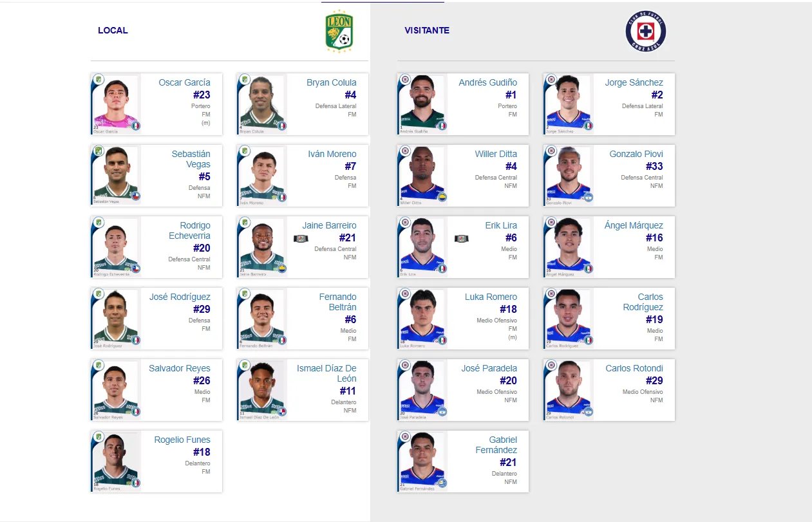The height and width of the screenshot is (522, 812).
Task: Select the Mexico flag on Oscar García's photo
Action: [x=135, y=126]
